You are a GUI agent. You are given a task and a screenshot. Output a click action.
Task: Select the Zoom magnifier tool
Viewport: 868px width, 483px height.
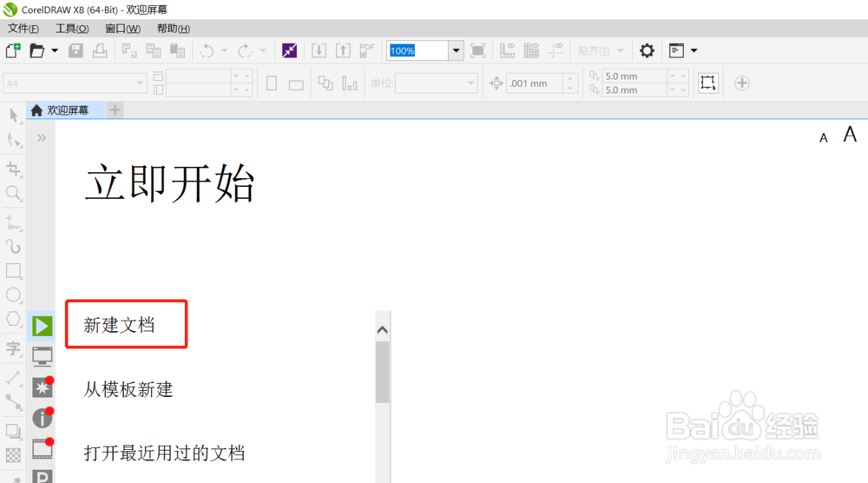click(14, 194)
